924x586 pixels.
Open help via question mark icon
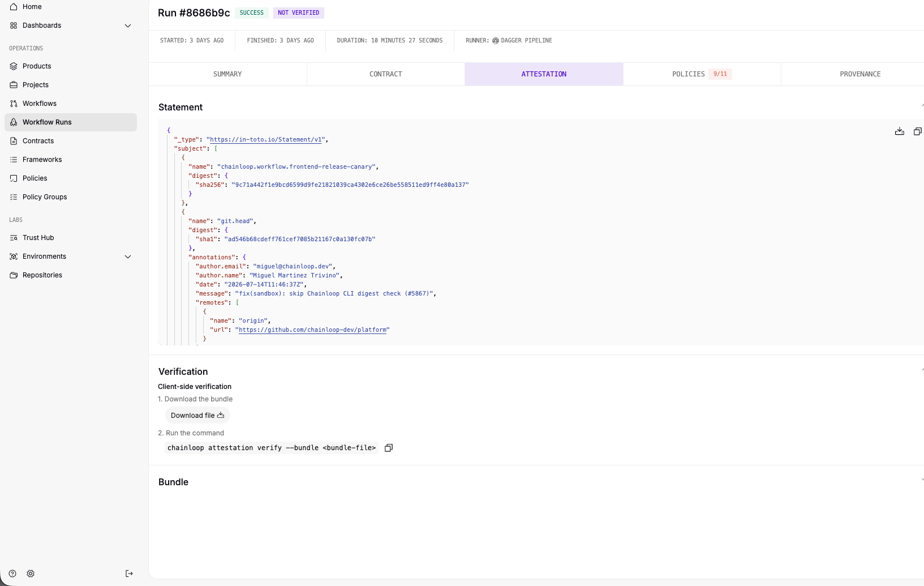click(x=12, y=574)
